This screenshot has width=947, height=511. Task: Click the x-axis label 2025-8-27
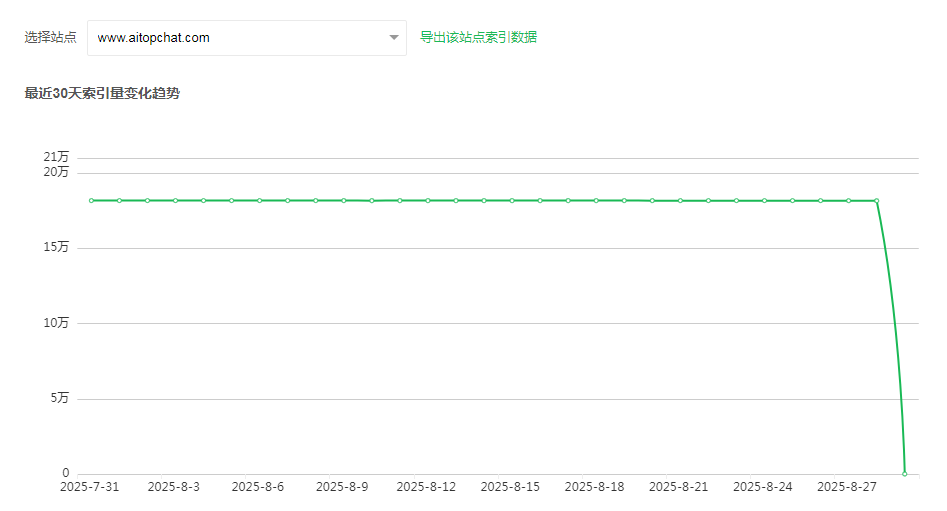tap(847, 487)
